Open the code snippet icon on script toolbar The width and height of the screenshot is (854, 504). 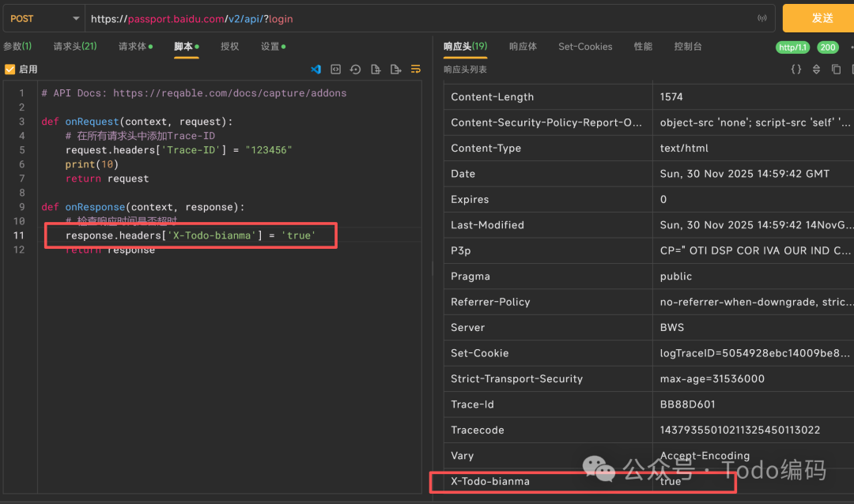coord(335,69)
